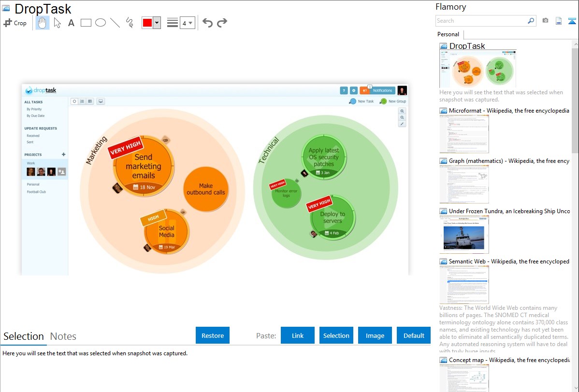The image size is (579, 392).
Task: Focus the Flamory search field
Action: tap(481, 21)
